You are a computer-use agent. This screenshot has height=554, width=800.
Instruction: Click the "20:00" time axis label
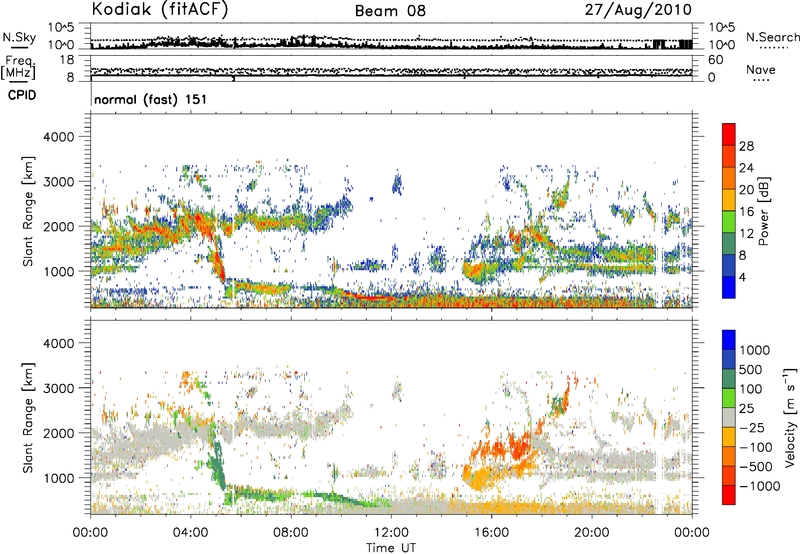point(592,533)
